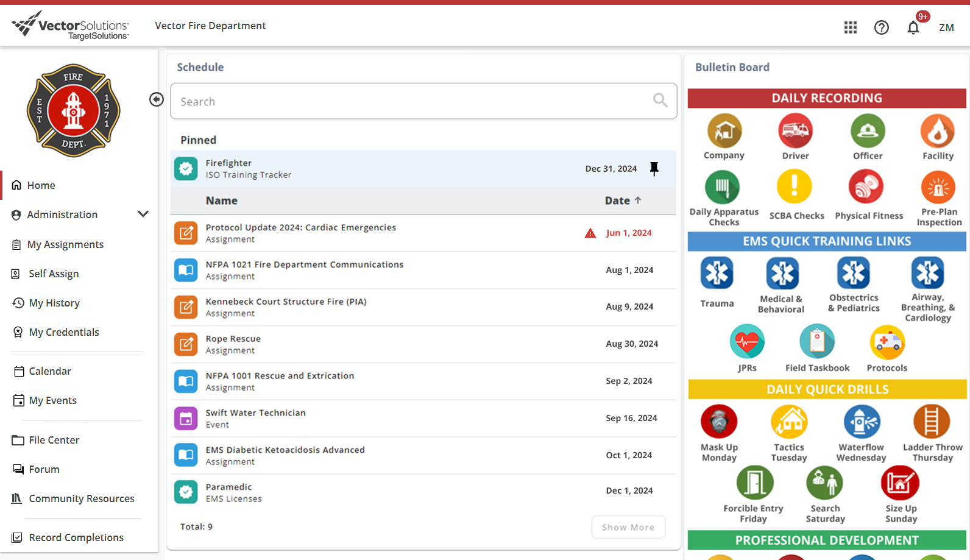970x560 pixels.
Task: Open the help question mark icon
Action: pyautogui.click(x=882, y=27)
